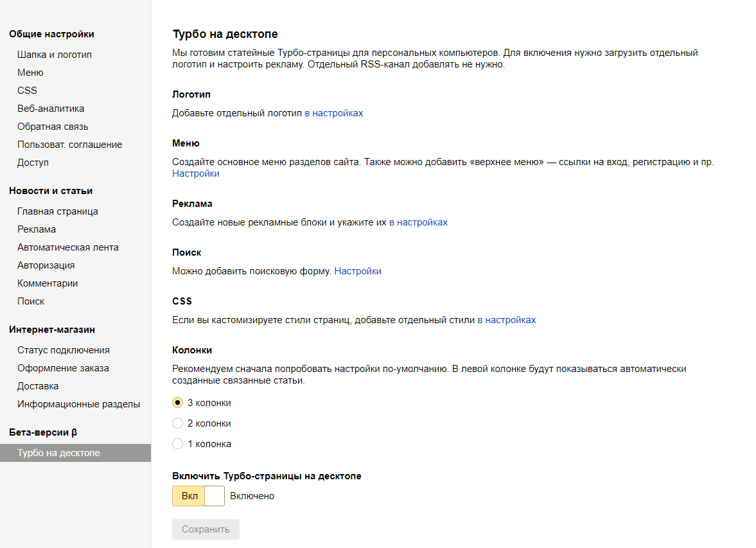Follow the 'в настройках' link under Логотип
Viewport: 756px width, 548px height.
click(333, 113)
